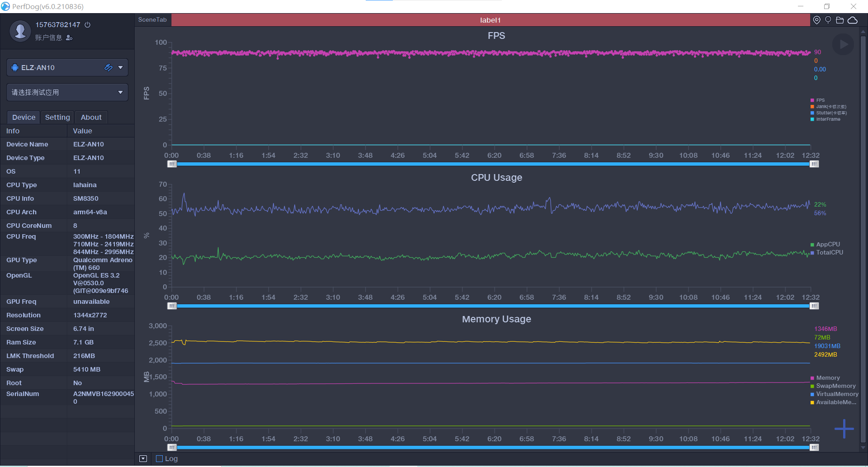Click the red label1 scene bar

[491, 20]
